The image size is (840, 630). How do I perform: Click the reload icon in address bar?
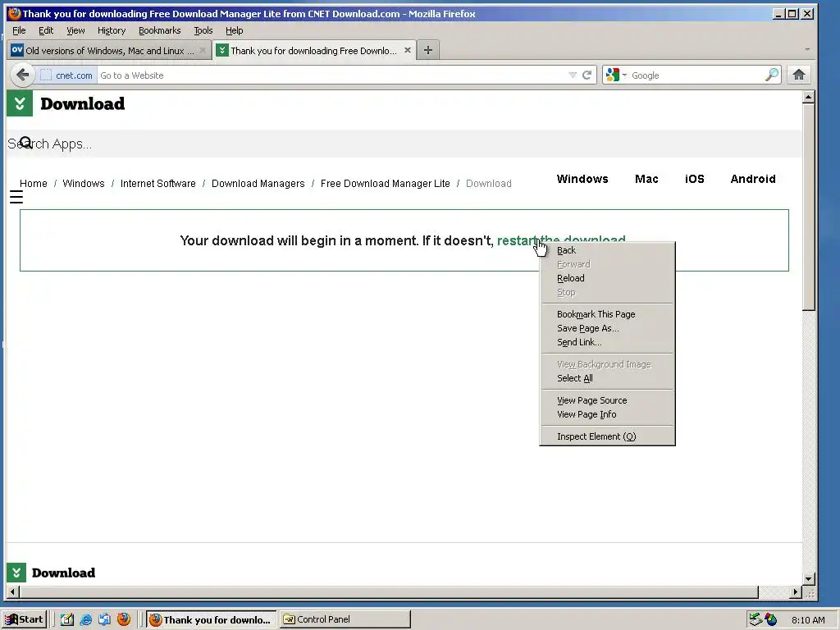click(587, 75)
